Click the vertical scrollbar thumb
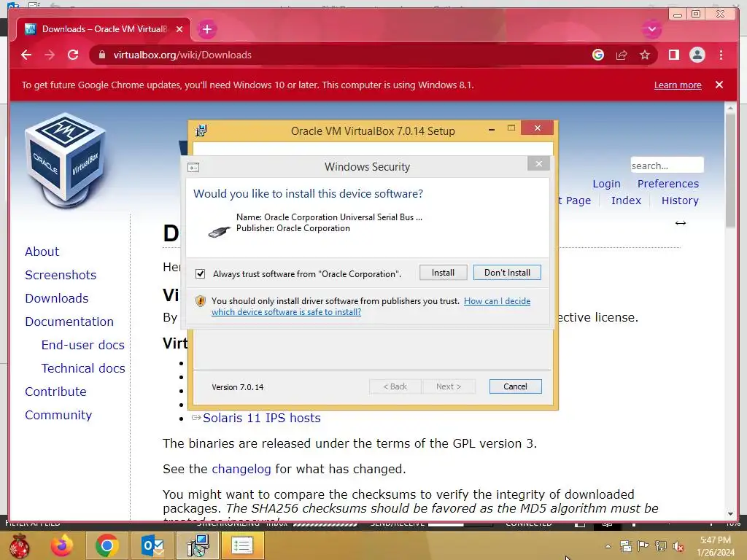 730,171
